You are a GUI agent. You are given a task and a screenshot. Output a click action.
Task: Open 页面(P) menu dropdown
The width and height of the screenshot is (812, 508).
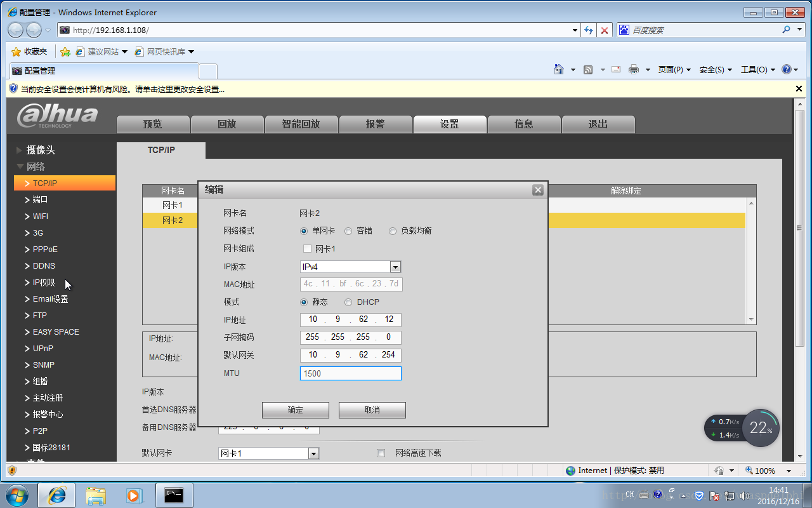[674, 70]
